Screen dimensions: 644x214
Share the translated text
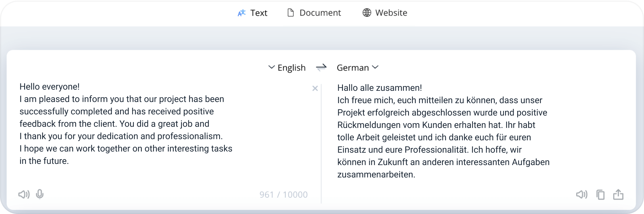point(618,195)
